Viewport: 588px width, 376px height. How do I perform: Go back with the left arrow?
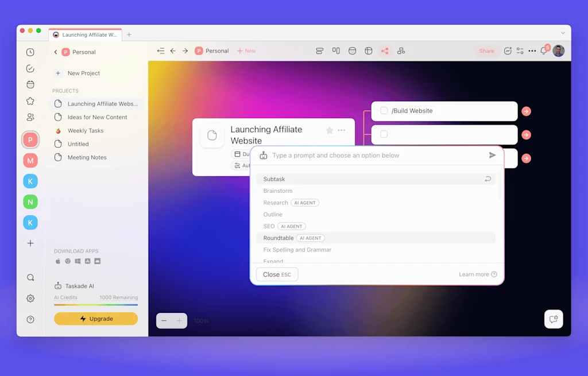click(173, 51)
